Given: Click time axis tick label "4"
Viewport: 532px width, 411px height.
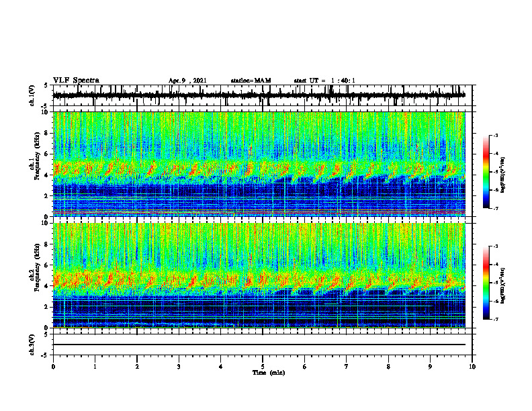Looking at the screenshot, I should [221, 367].
